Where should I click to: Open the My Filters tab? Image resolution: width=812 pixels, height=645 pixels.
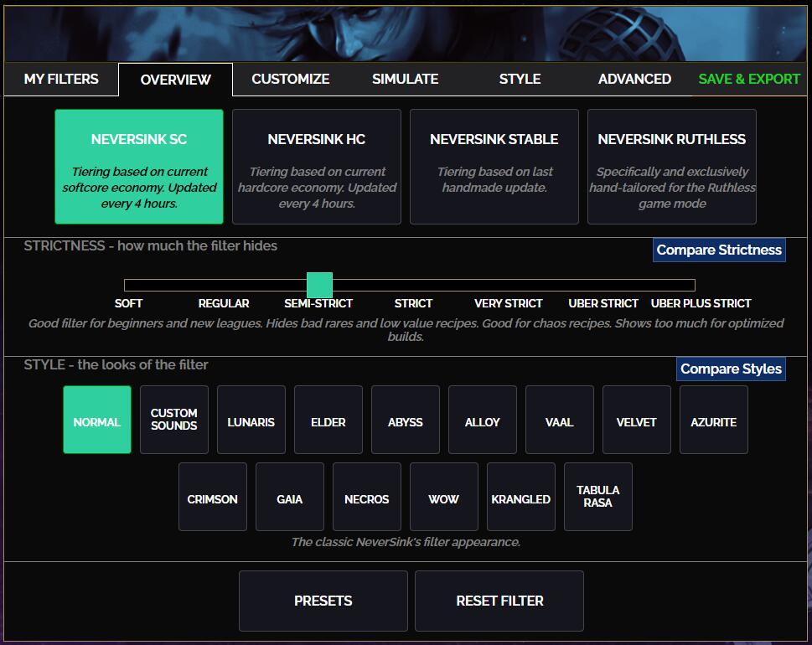pyautogui.click(x=61, y=80)
